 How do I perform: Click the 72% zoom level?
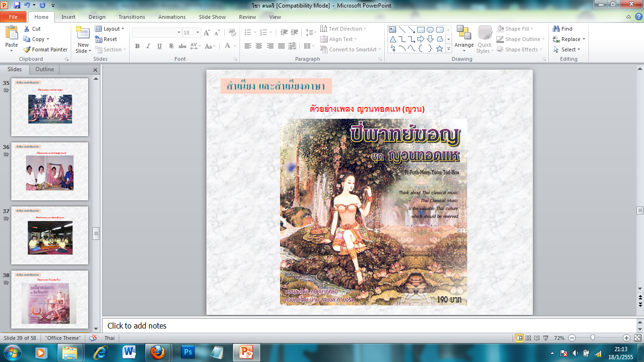pyautogui.click(x=559, y=338)
